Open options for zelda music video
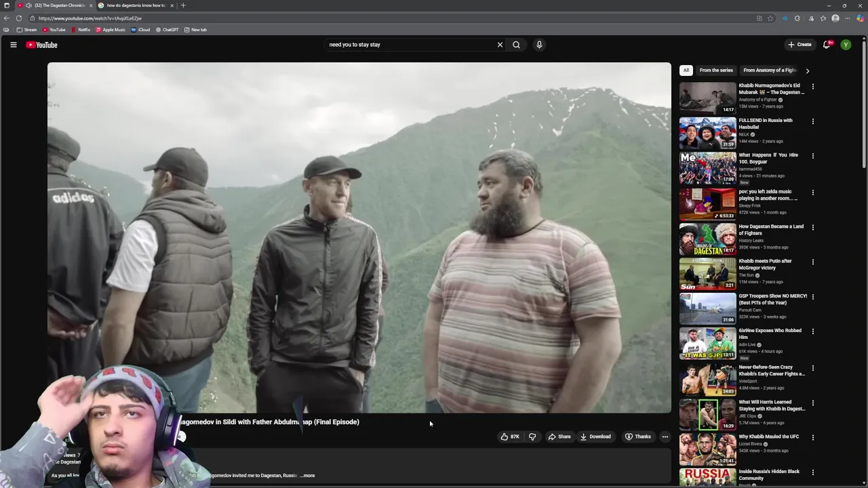This screenshot has width=868, height=488. click(813, 192)
